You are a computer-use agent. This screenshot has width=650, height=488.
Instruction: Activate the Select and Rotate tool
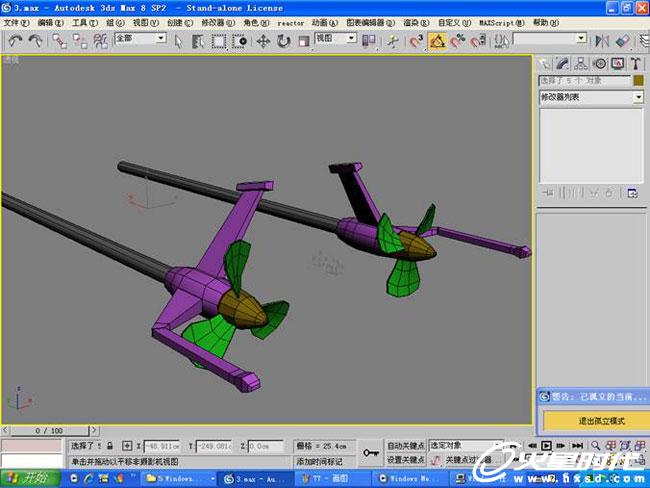[x=284, y=41]
